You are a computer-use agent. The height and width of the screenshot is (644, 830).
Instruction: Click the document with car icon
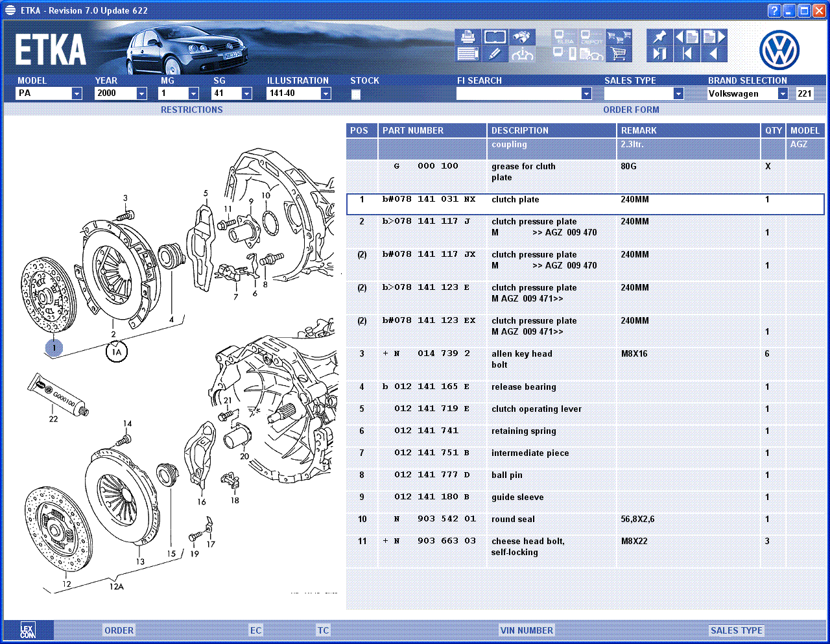coord(591,54)
